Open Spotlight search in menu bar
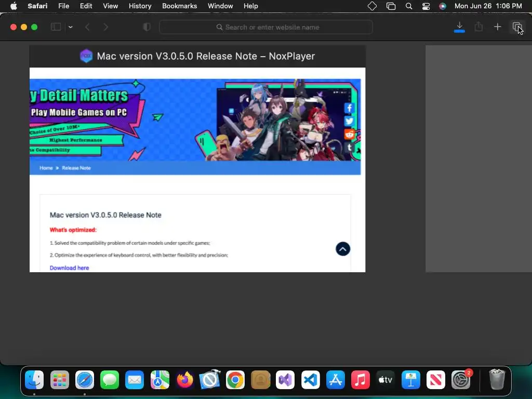 pos(409,6)
